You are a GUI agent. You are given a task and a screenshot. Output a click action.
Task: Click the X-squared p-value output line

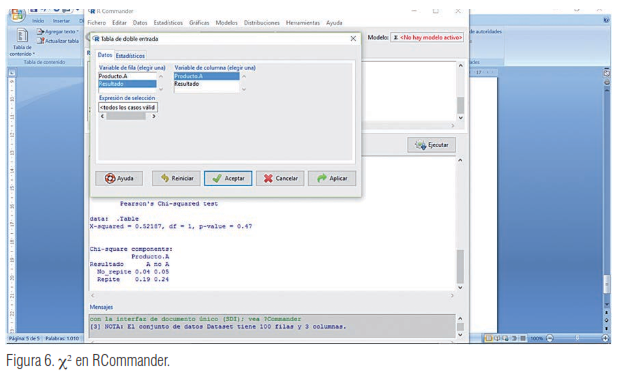(x=171, y=226)
